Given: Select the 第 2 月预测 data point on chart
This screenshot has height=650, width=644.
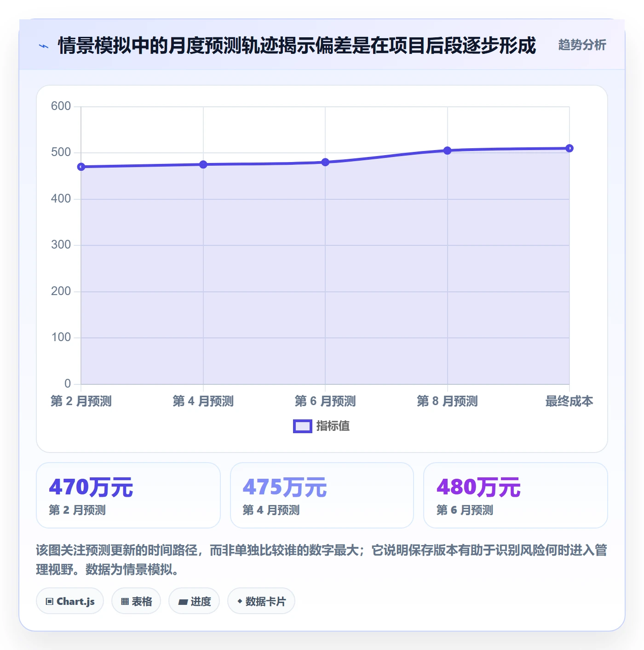Looking at the screenshot, I should 81,167.
